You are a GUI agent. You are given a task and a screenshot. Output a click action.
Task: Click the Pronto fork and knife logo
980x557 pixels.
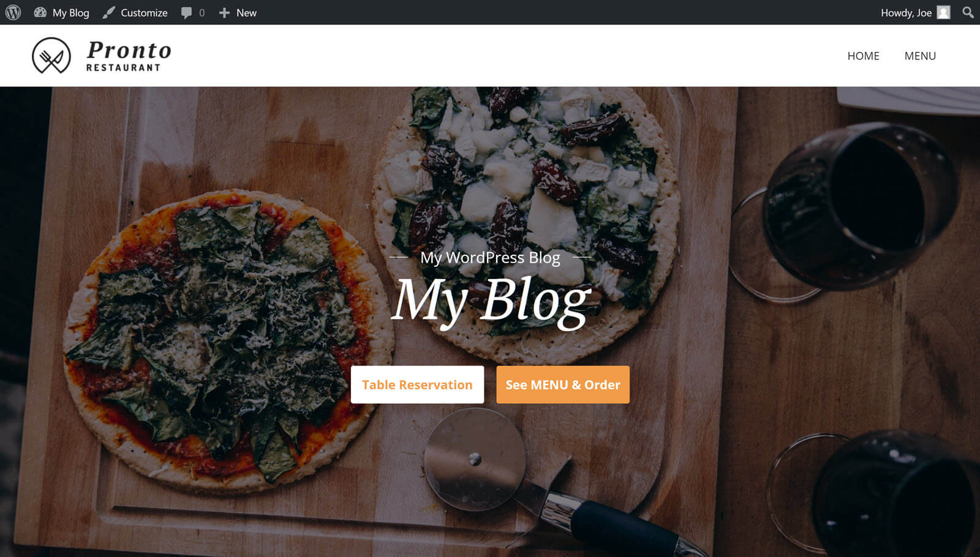(51, 56)
